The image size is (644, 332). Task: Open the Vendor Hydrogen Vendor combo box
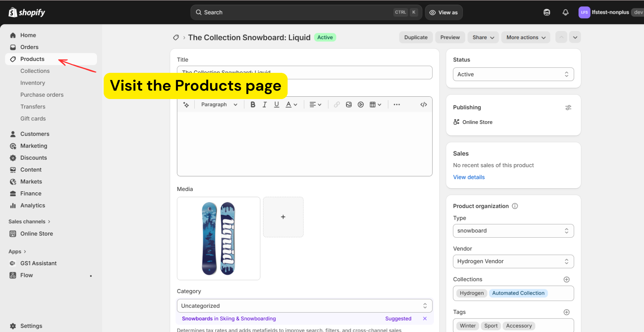click(513, 261)
